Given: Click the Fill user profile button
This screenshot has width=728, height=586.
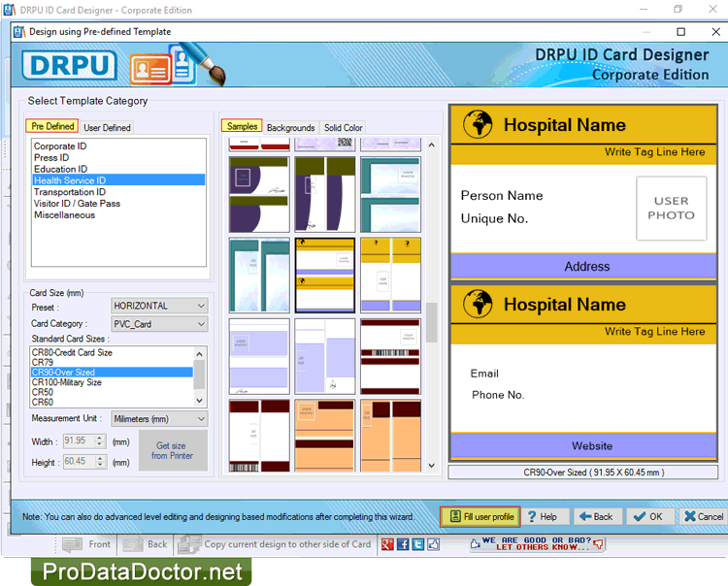Looking at the screenshot, I should click(x=480, y=516).
